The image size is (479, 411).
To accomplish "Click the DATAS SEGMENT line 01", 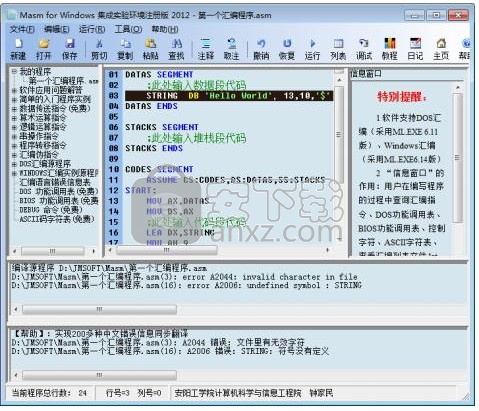I will pyautogui.click(x=159, y=75).
